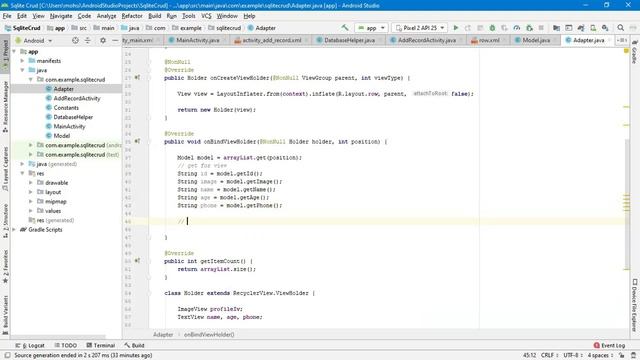This screenshot has width=640, height=360.
Task: Click onBindViewHolder() in editor breadcrumb
Action: (x=209, y=335)
